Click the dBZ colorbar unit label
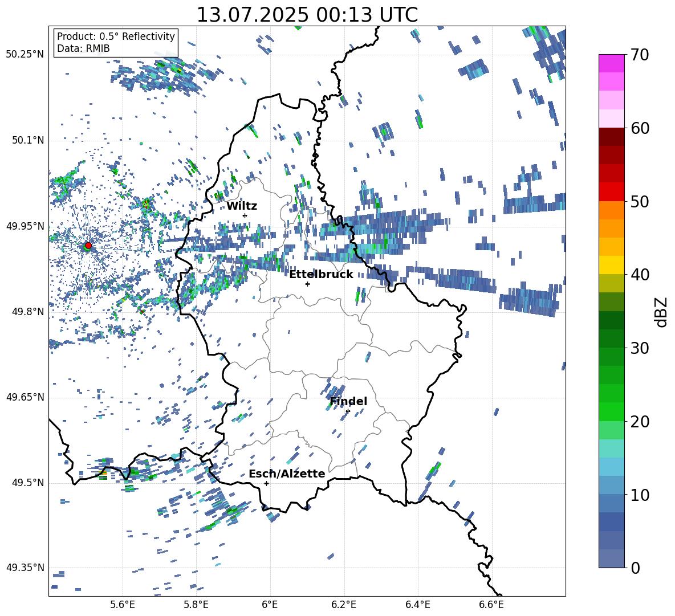Screen dimensions: 675x616 tap(662, 312)
